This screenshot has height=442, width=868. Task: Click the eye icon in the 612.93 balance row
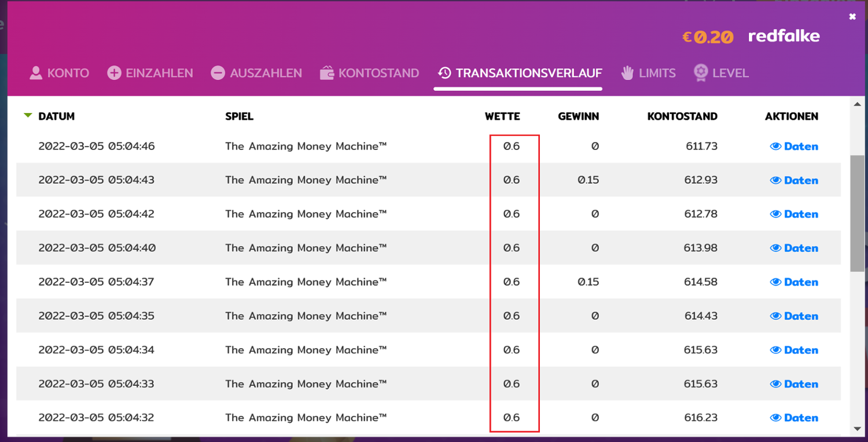[775, 180]
